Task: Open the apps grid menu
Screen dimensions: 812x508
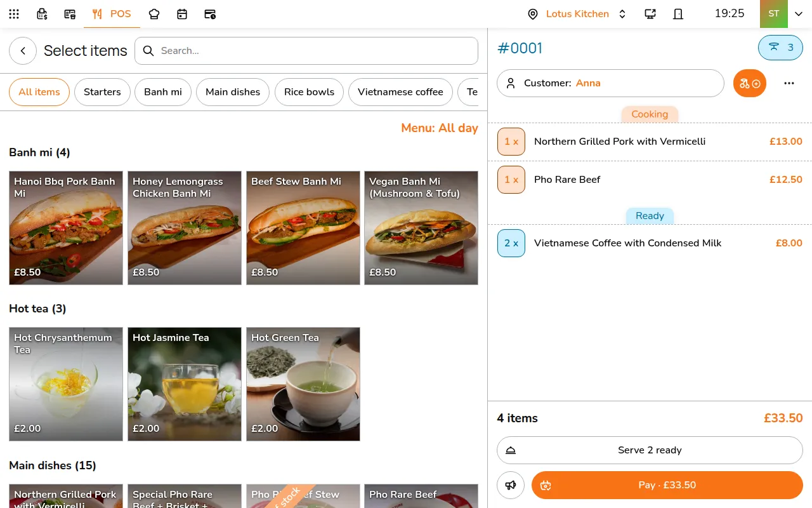Action: click(14, 14)
